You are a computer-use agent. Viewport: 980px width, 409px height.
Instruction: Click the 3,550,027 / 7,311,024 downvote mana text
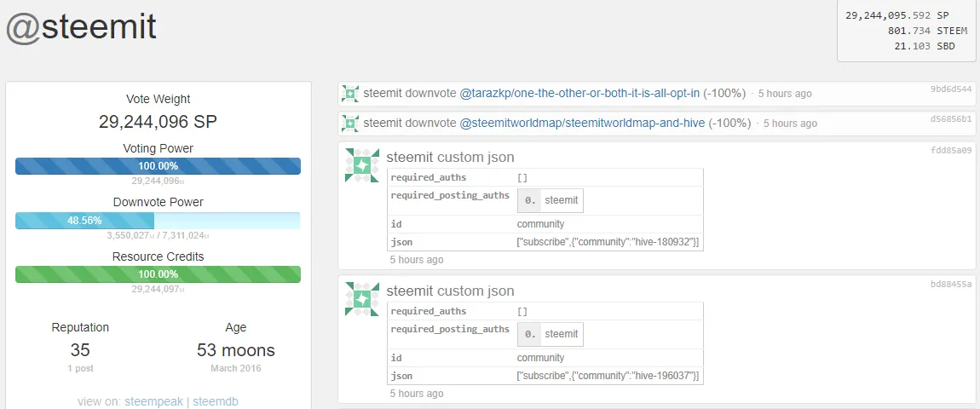[x=159, y=235]
